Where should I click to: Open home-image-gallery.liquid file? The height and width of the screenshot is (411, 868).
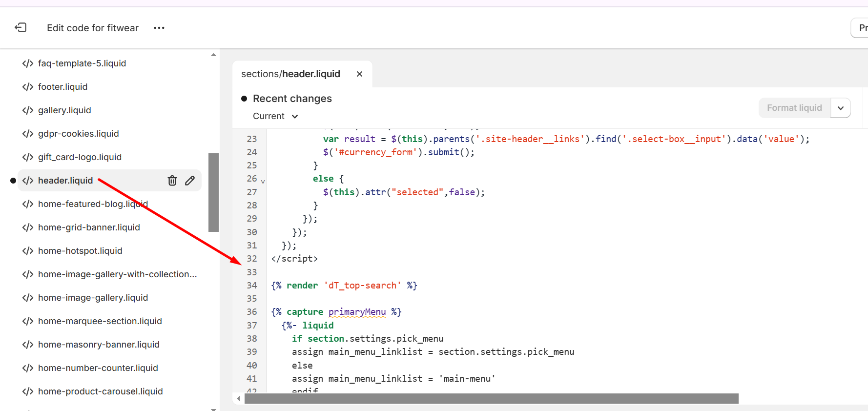click(93, 298)
